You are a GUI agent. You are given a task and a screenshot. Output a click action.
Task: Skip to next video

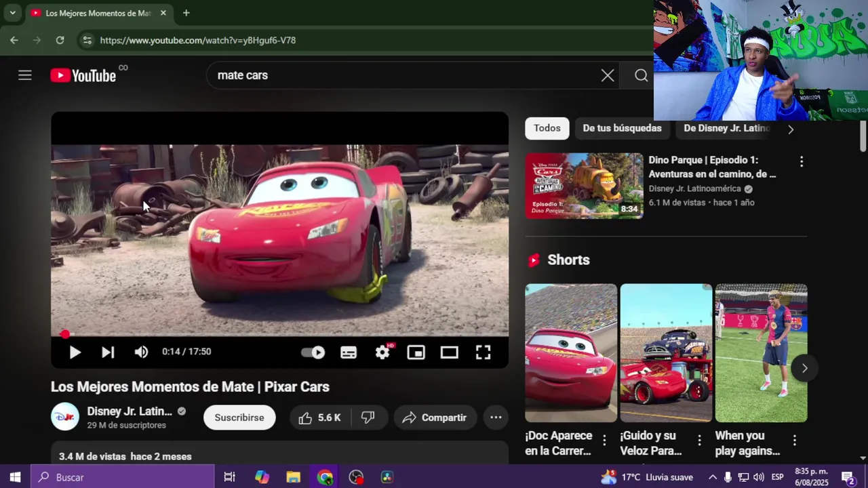108,352
